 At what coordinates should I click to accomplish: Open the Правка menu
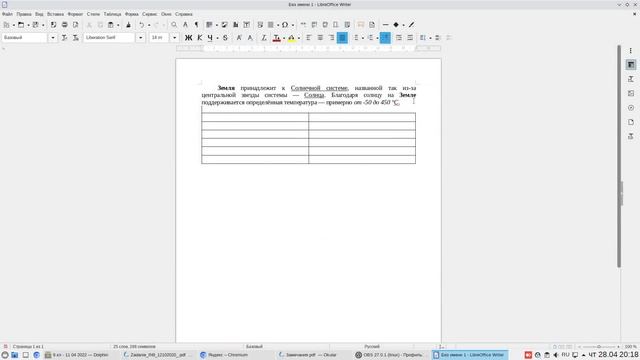coord(24,14)
